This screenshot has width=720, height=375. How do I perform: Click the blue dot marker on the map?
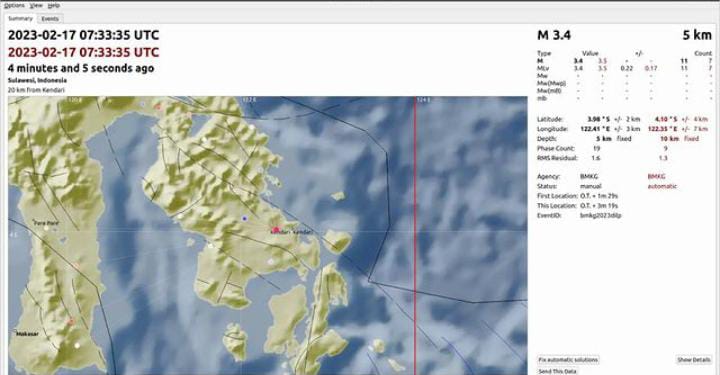[245, 218]
